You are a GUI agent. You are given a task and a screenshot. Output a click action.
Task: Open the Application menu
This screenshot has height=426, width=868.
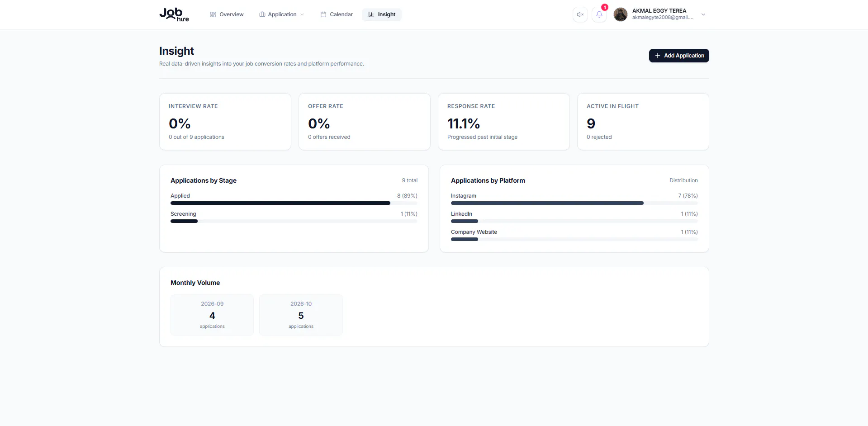[x=282, y=14]
